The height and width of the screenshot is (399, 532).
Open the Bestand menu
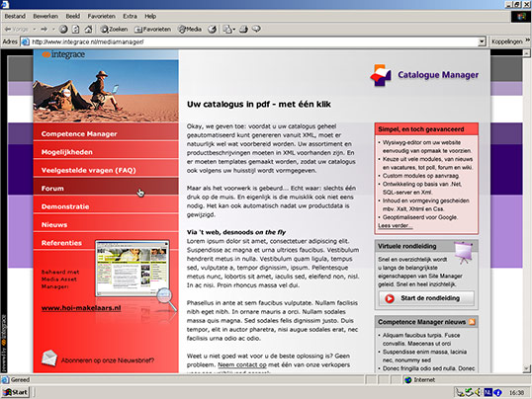tap(15, 16)
